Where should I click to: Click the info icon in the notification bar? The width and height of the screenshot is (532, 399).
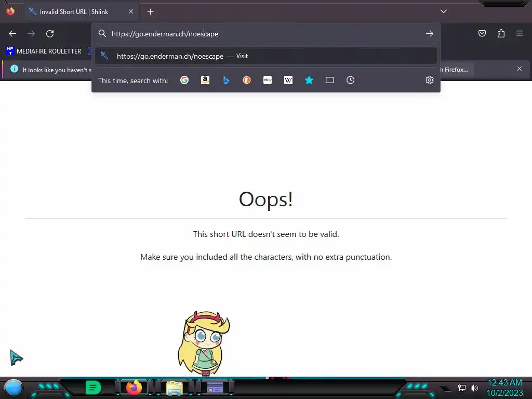14,69
